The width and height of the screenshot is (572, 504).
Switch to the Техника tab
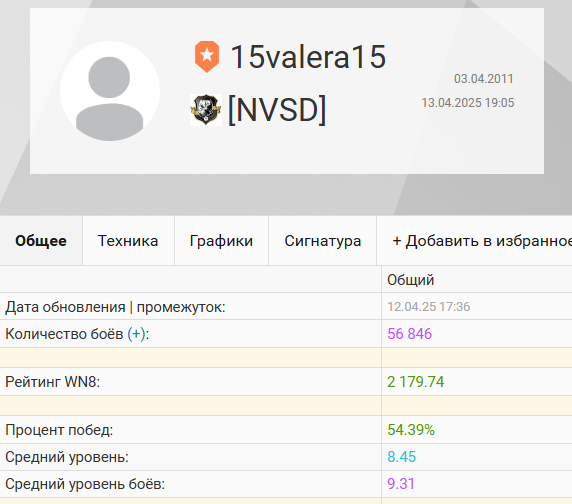(x=128, y=241)
